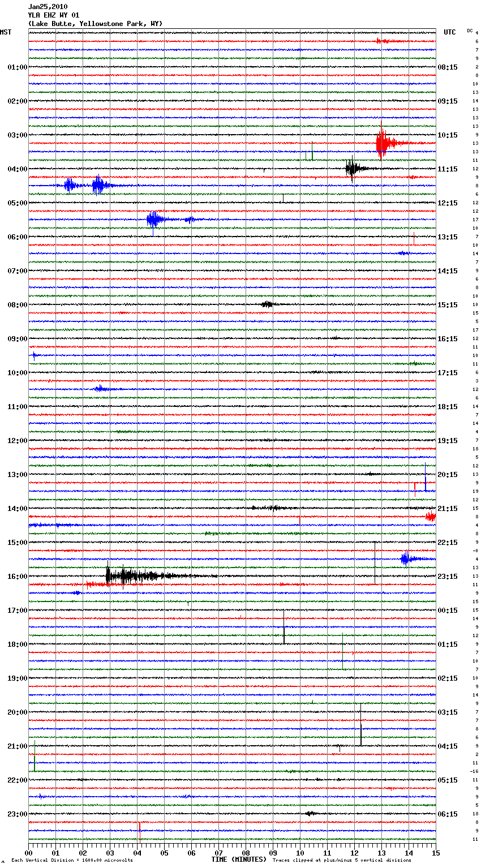Click minute tick label 13 on bottom axis
The width and height of the screenshot is (481, 868).
tap(381, 853)
